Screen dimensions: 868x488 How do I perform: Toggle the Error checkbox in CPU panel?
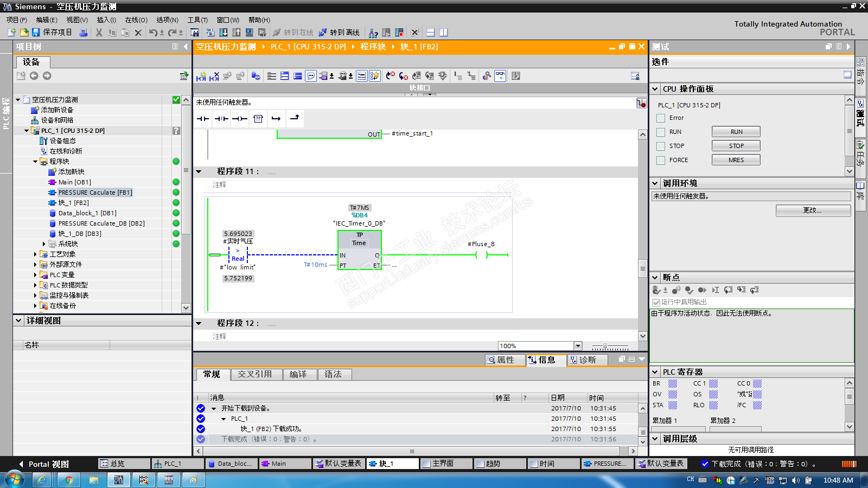coord(661,118)
